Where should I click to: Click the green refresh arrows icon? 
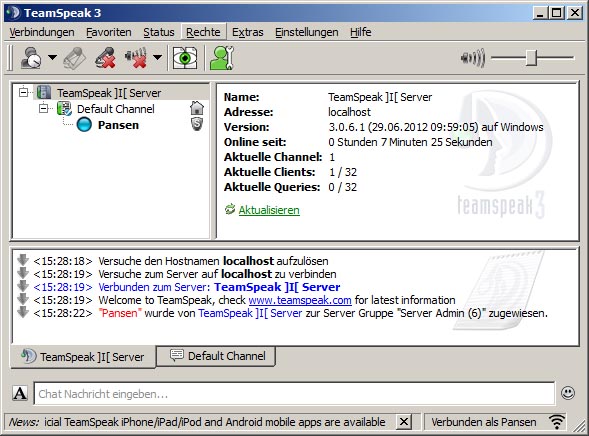coord(230,209)
